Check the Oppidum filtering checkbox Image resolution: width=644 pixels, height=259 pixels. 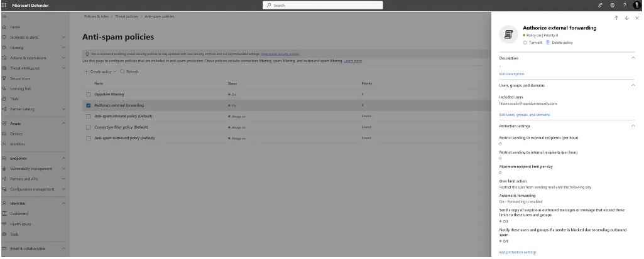click(89, 94)
